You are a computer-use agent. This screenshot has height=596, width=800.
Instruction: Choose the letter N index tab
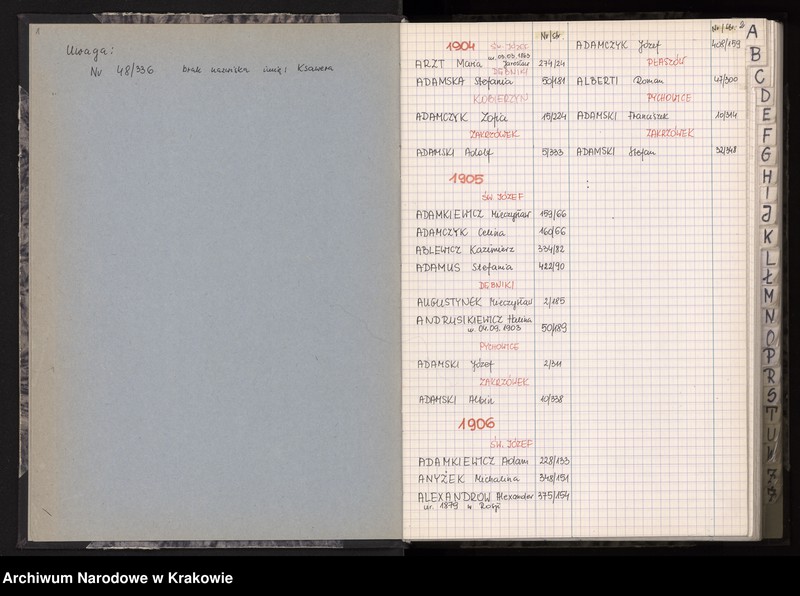(x=769, y=316)
